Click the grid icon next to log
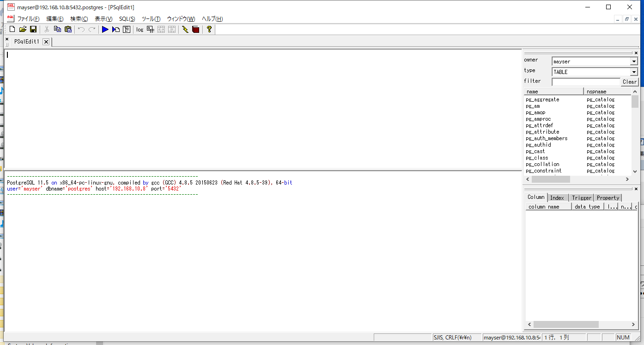Viewport: 644px width, 345px height. [x=151, y=29]
